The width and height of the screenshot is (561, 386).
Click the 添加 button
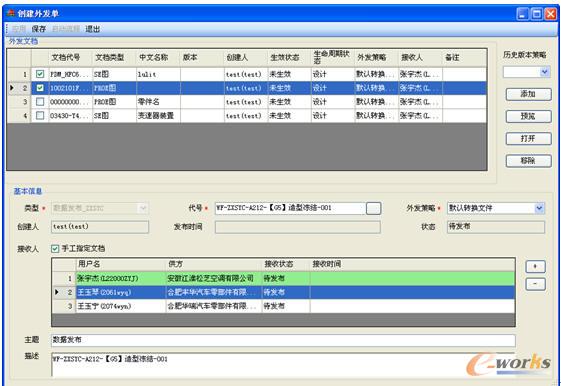tap(528, 94)
